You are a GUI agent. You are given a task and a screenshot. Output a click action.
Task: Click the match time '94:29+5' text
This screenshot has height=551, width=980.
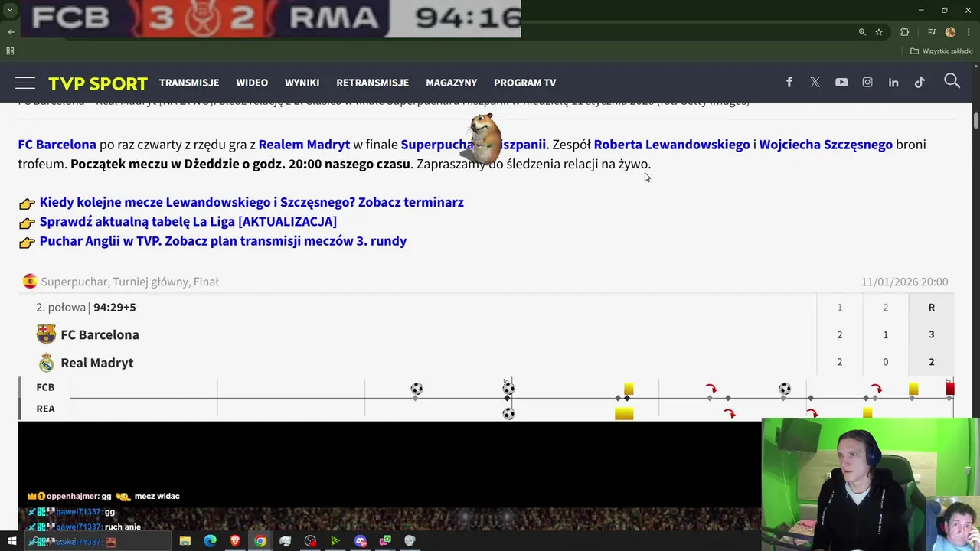tap(115, 307)
